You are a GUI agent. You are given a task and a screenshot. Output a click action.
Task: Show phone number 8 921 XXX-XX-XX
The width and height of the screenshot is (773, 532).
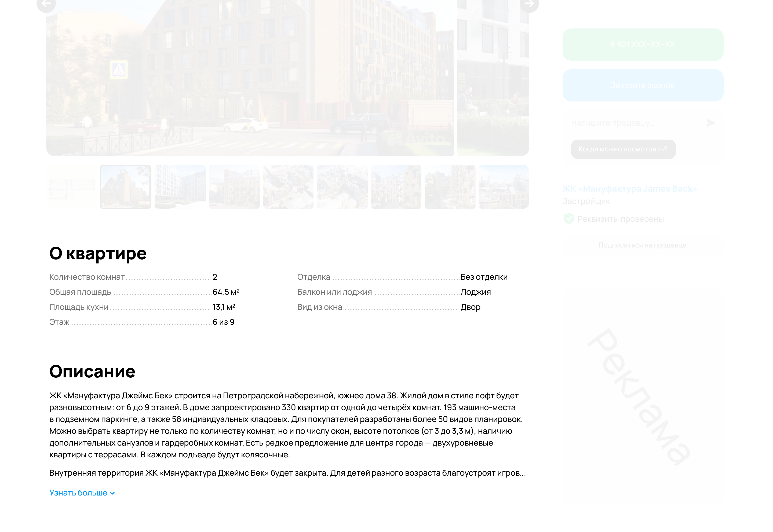tap(643, 45)
